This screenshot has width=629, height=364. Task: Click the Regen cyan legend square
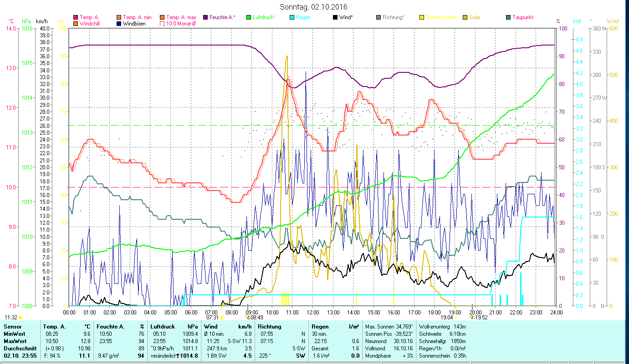click(x=292, y=18)
